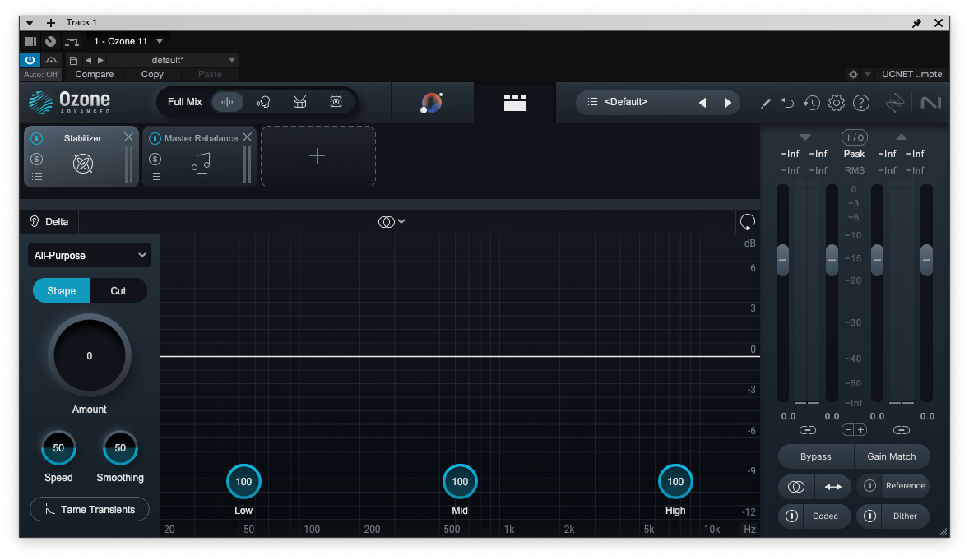Screen dimensions: 969x560
Task: Add a new module with plus slot
Action: (318, 156)
